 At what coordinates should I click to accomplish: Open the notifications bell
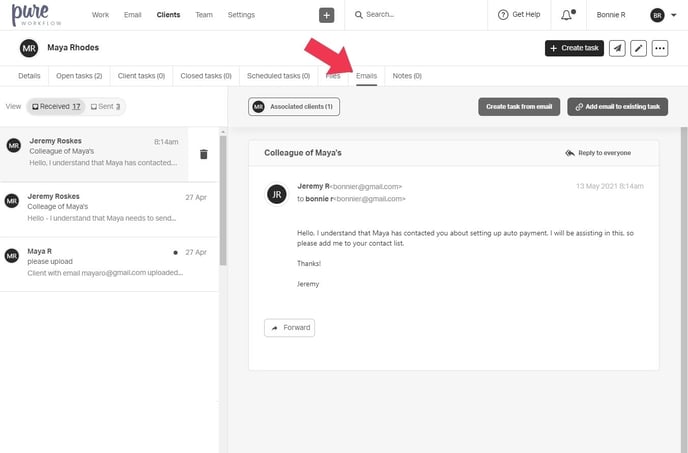[x=567, y=15]
